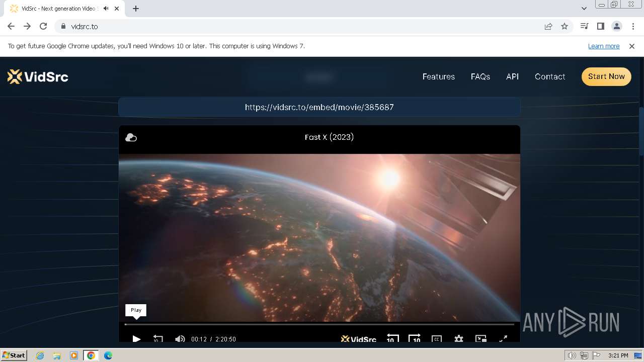Open Learn more link in update bar

(x=604, y=46)
